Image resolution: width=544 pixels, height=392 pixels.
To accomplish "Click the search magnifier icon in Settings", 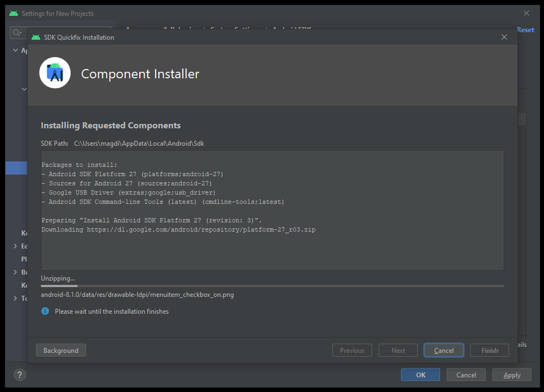I will [x=16, y=33].
